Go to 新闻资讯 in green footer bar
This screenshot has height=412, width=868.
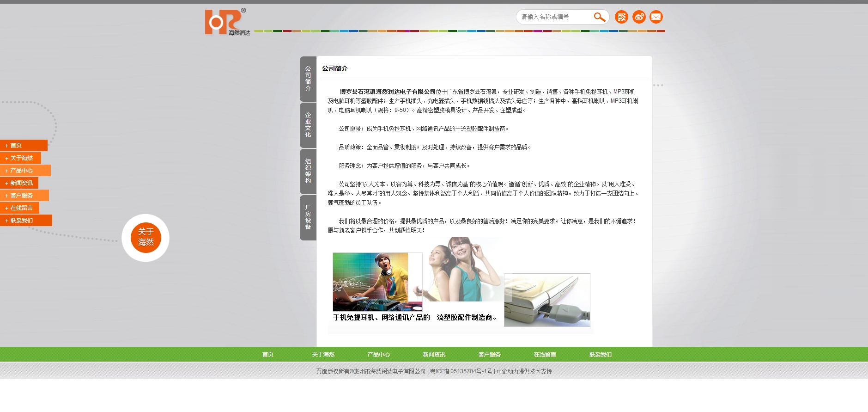point(434,355)
